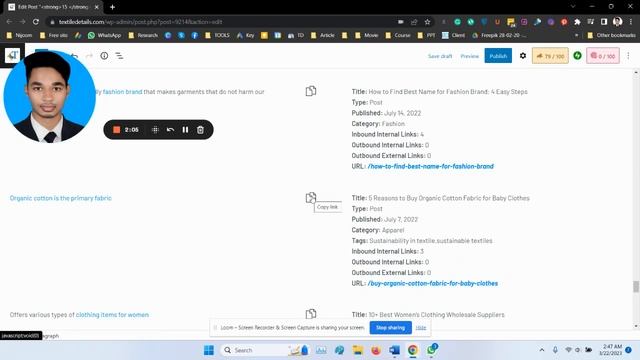This screenshot has width=640, height=360.
Task: Open the List View outline icon
Action: tap(119, 56)
